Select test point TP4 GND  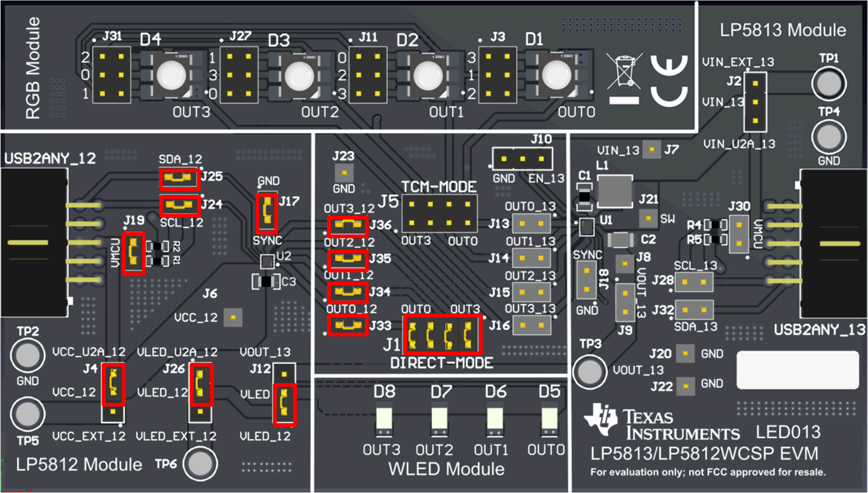tap(829, 137)
